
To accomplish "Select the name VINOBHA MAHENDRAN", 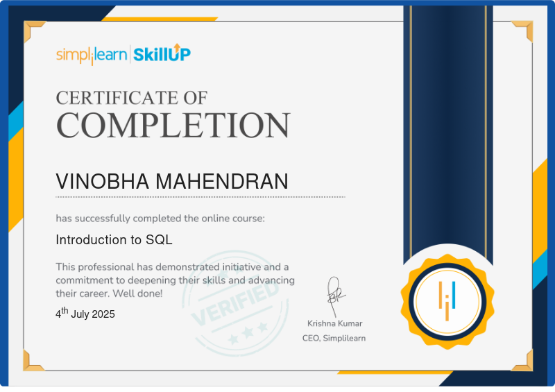I will click(x=172, y=182).
